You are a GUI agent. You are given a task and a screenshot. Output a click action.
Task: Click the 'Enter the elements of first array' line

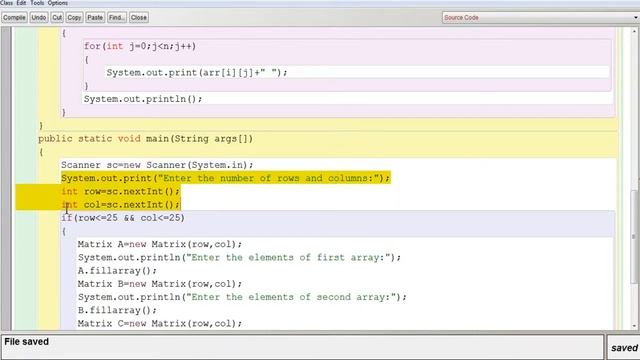(239, 258)
